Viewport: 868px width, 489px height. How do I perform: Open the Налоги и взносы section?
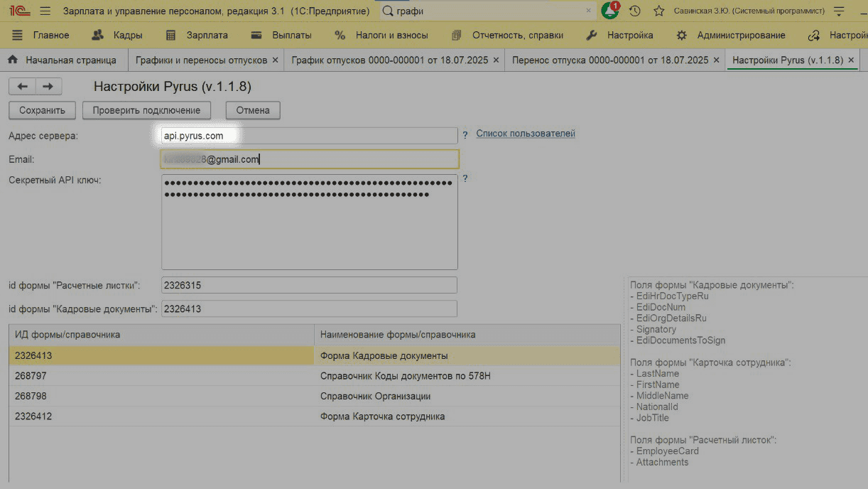[381, 35]
